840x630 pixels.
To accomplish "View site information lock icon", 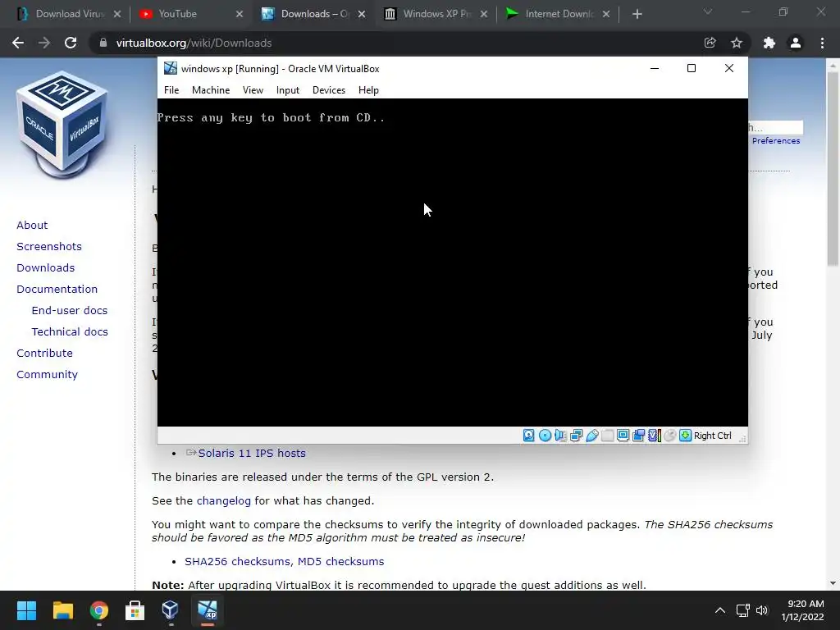I will [x=103, y=43].
